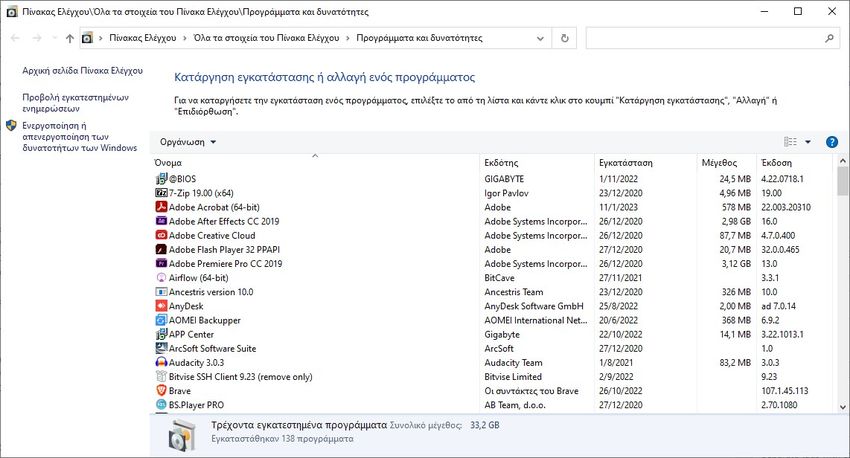This screenshot has height=458, width=850.
Task: Click the Adobe Premiere Pro CC 2019 icon
Action: click(x=161, y=263)
